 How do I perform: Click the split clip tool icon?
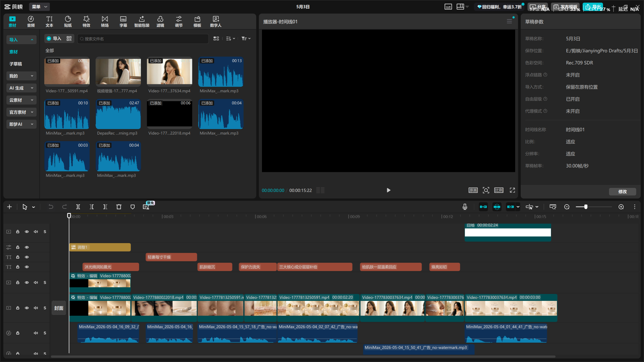78,207
